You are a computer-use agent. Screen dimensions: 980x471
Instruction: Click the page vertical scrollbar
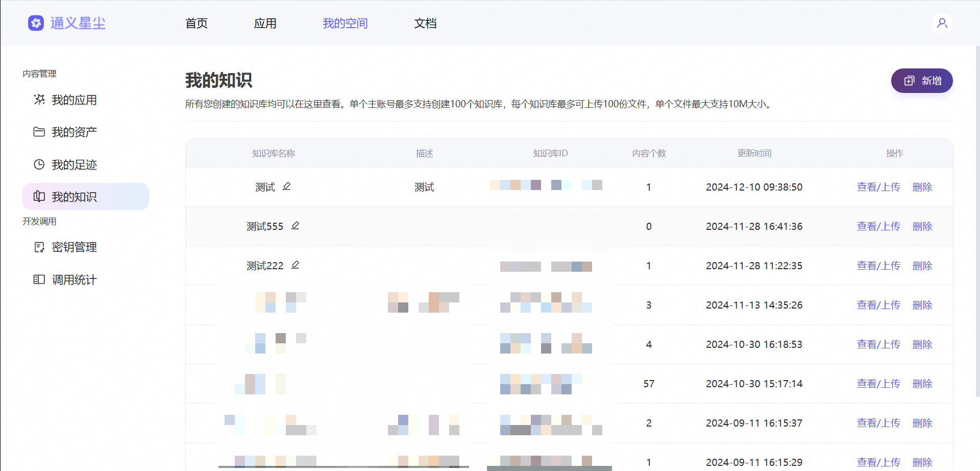pyautogui.click(x=977, y=221)
